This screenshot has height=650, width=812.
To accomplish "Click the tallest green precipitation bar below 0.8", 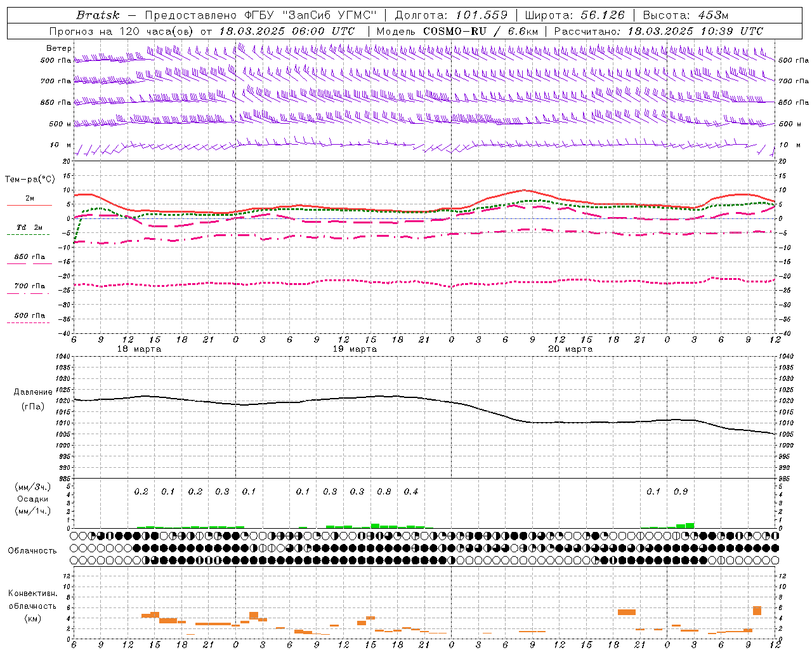I will pyautogui.click(x=375, y=526).
